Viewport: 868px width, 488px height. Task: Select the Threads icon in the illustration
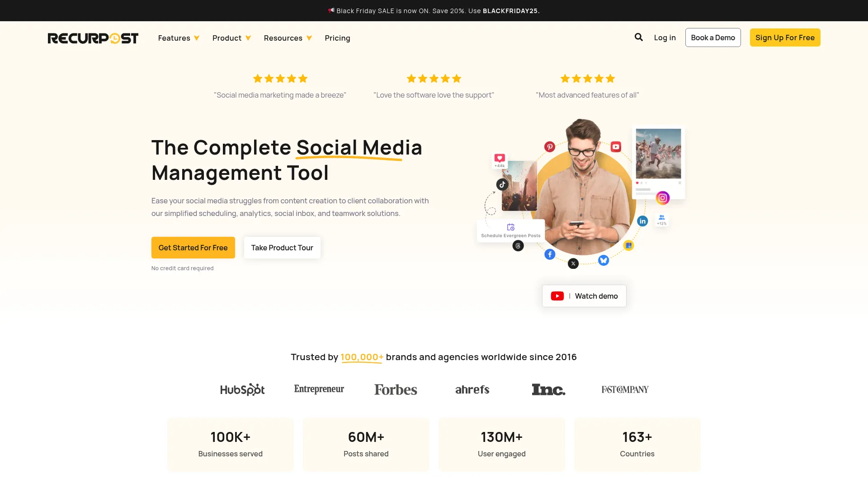[x=518, y=245]
